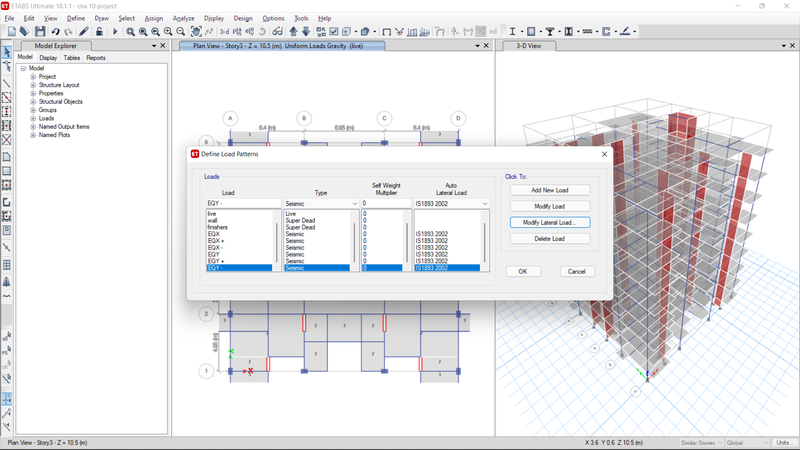Click the Undo arrow icon

[x=55, y=32]
